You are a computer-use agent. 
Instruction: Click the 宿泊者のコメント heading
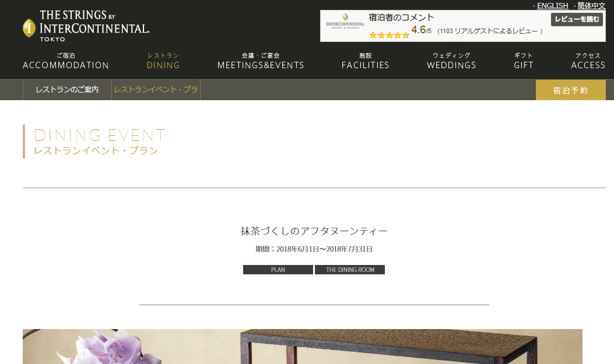click(401, 17)
